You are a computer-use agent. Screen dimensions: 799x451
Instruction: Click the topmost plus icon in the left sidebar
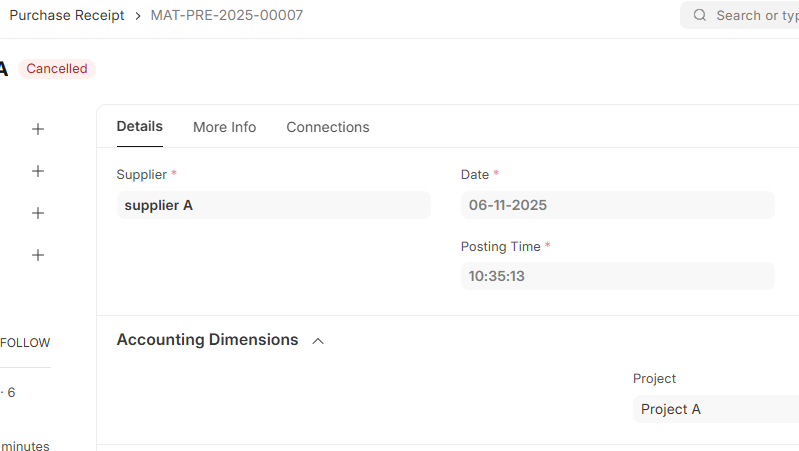(38, 129)
